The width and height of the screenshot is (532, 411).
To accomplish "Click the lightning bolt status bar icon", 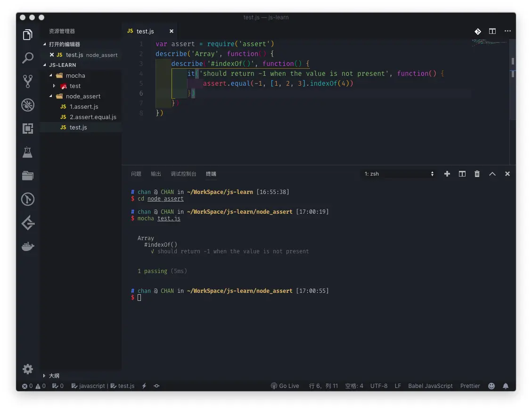I will pos(144,386).
